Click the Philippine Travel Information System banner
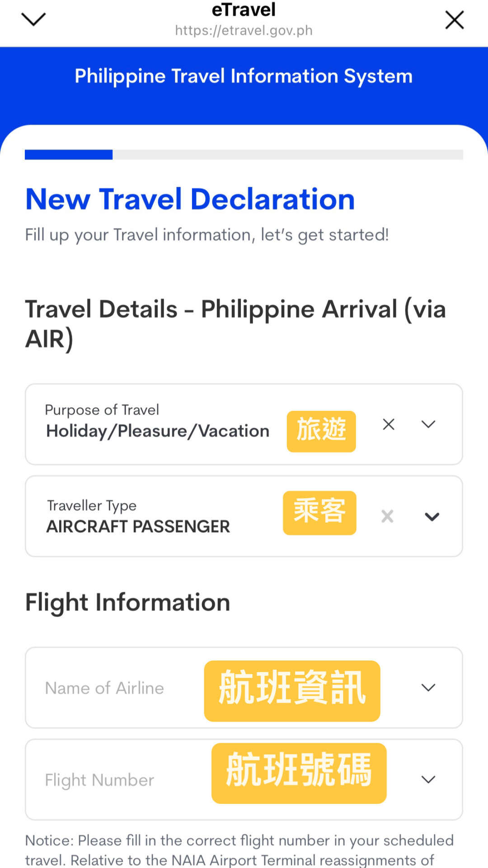The height and width of the screenshot is (868, 488). [244, 76]
